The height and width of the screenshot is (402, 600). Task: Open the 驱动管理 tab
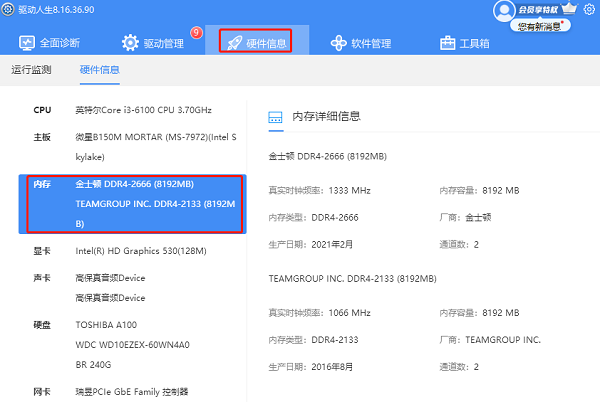[x=153, y=43]
